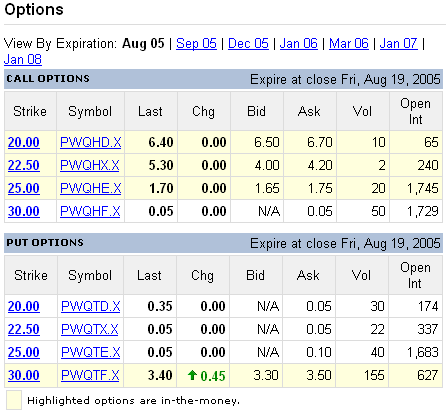Open the Mar 06 expiration link
446x413 pixels.
[349, 43]
